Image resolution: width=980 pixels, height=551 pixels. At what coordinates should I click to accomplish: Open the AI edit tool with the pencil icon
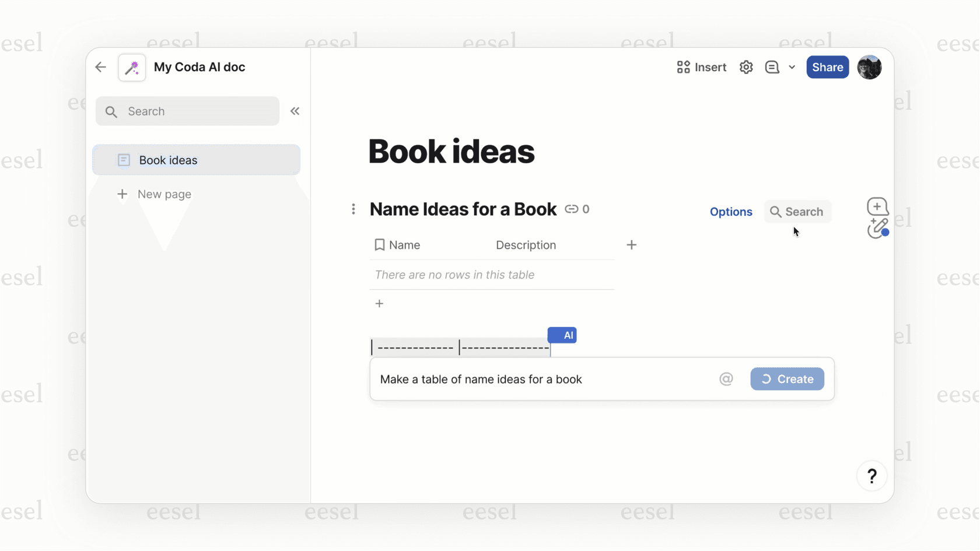tap(877, 229)
